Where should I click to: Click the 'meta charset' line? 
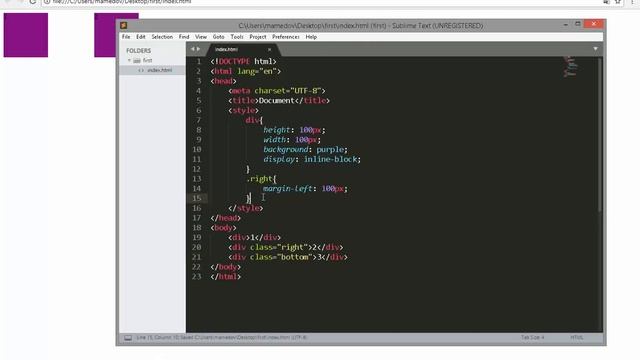[277, 91]
